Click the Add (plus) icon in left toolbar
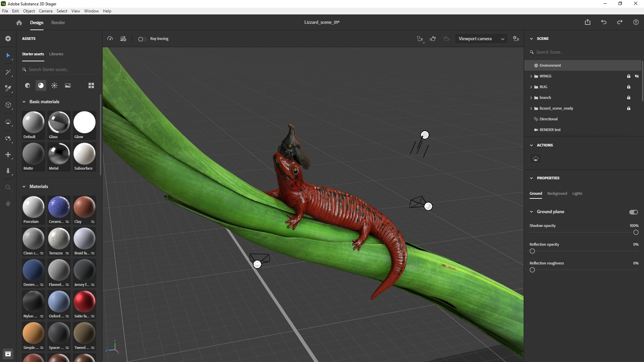644x362 pixels. (x=8, y=39)
